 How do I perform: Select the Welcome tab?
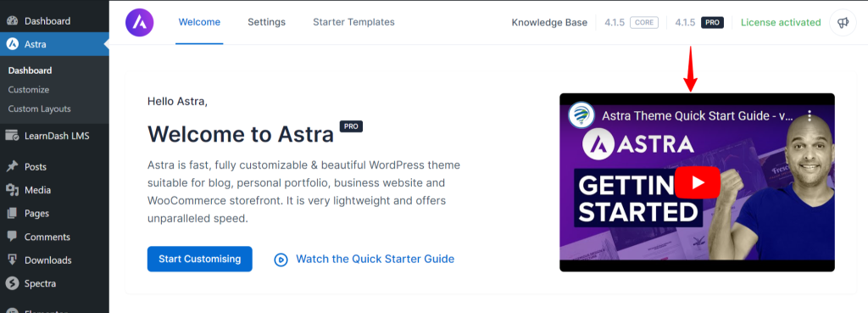pos(199,23)
